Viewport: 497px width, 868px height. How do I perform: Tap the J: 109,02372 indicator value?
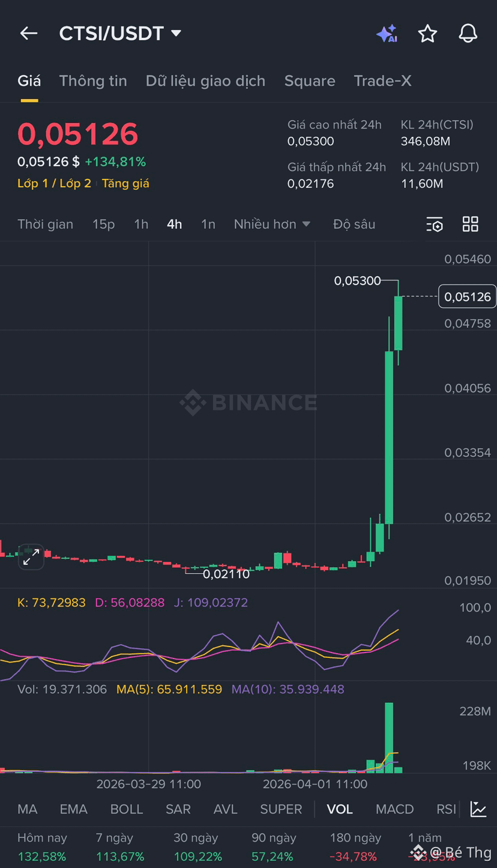[211, 603]
